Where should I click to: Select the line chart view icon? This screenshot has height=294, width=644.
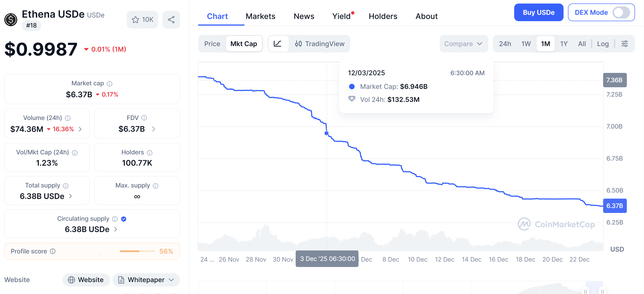click(x=278, y=43)
